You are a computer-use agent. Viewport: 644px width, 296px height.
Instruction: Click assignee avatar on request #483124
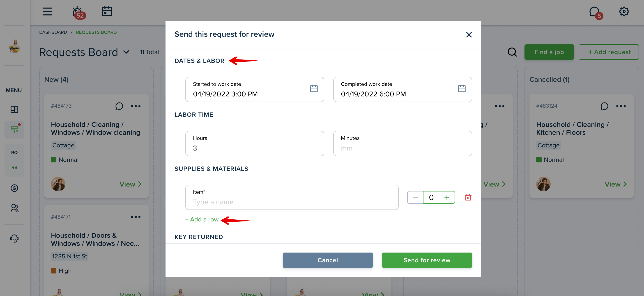[x=543, y=184]
